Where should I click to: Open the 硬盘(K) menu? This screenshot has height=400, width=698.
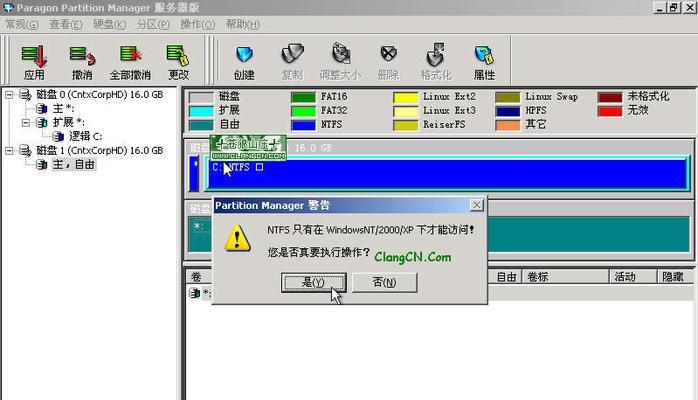[x=110, y=24]
